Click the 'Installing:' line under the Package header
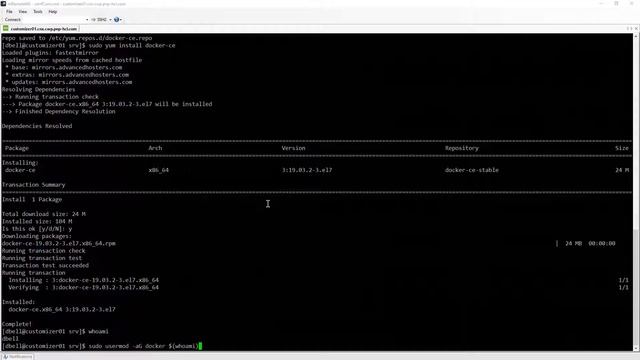This screenshot has height=360, width=640. [x=20, y=163]
